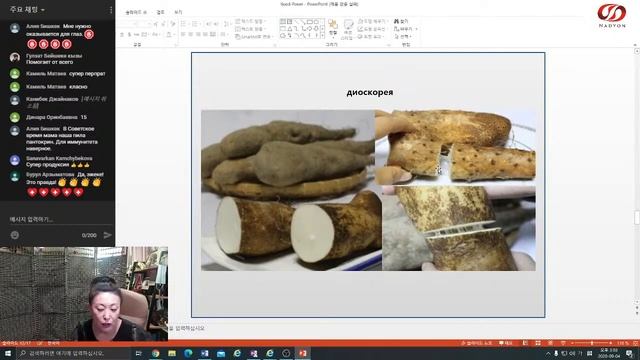The height and width of the screenshot is (360, 640).
Task: Open Task View on the taskbar
Action: pos(139,353)
